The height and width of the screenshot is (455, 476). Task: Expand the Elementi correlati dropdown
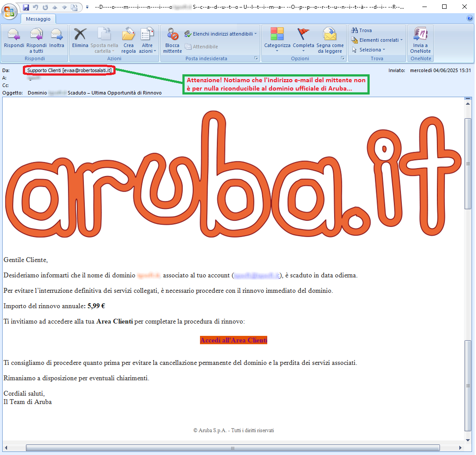pos(377,40)
